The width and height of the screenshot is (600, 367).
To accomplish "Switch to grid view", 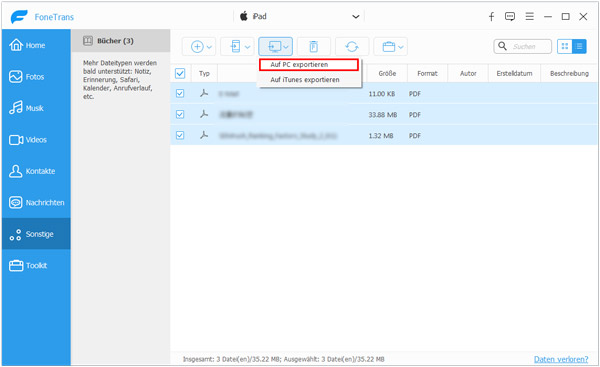I will click(564, 46).
